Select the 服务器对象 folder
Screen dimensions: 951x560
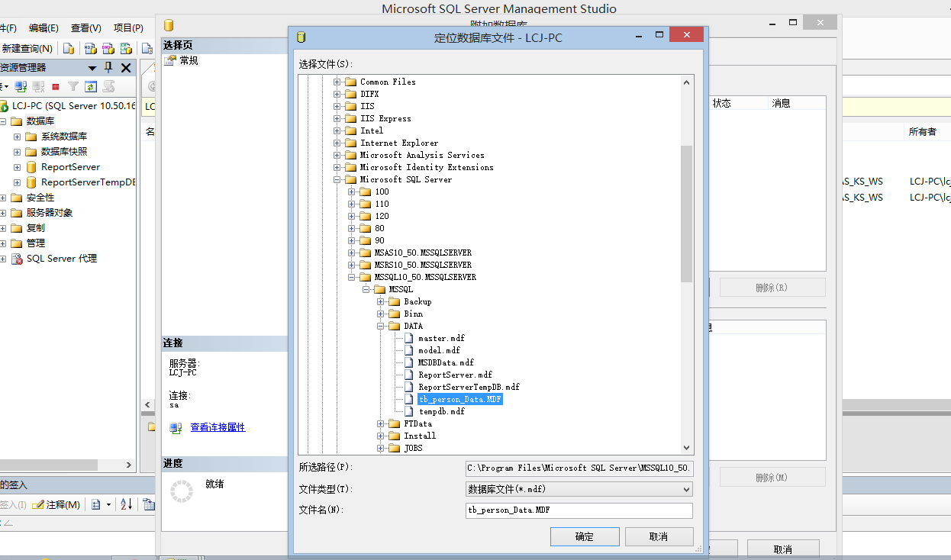point(50,213)
